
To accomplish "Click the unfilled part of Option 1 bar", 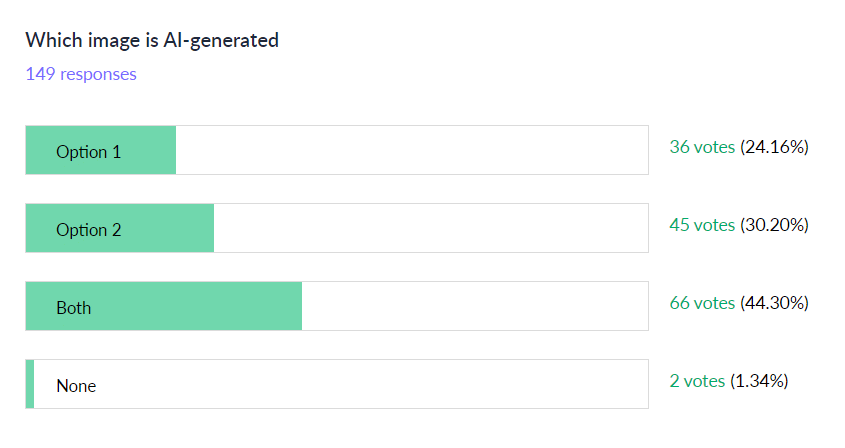I will point(411,151).
